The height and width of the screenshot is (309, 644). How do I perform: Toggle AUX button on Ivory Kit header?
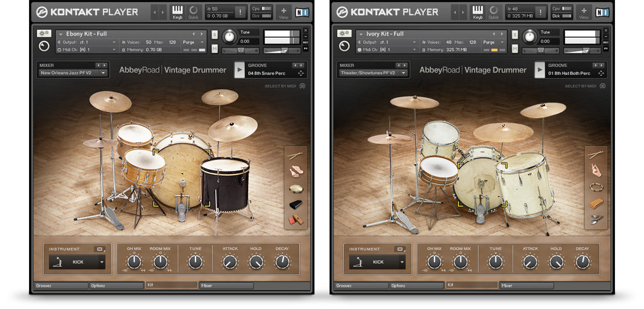pyautogui.click(x=606, y=42)
